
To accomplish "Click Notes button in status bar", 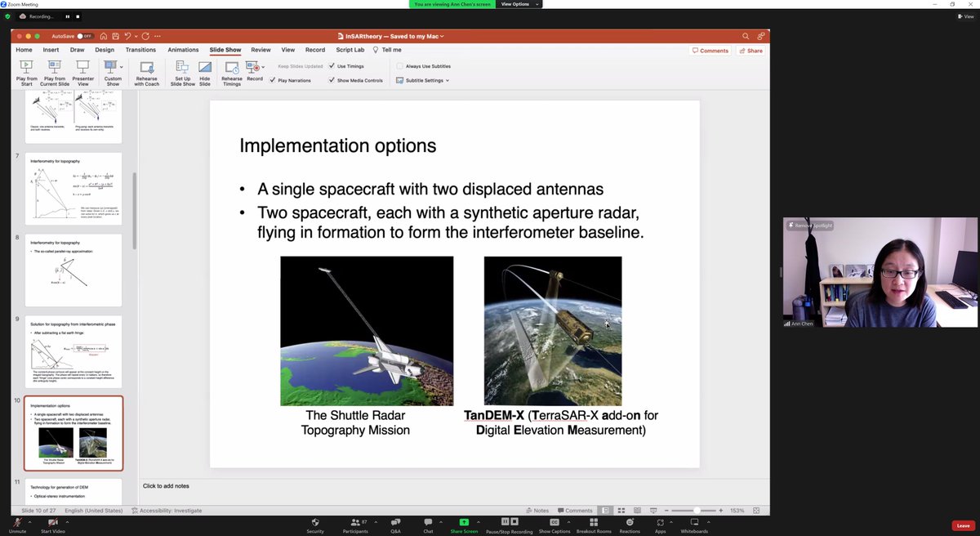I will [x=539, y=511].
